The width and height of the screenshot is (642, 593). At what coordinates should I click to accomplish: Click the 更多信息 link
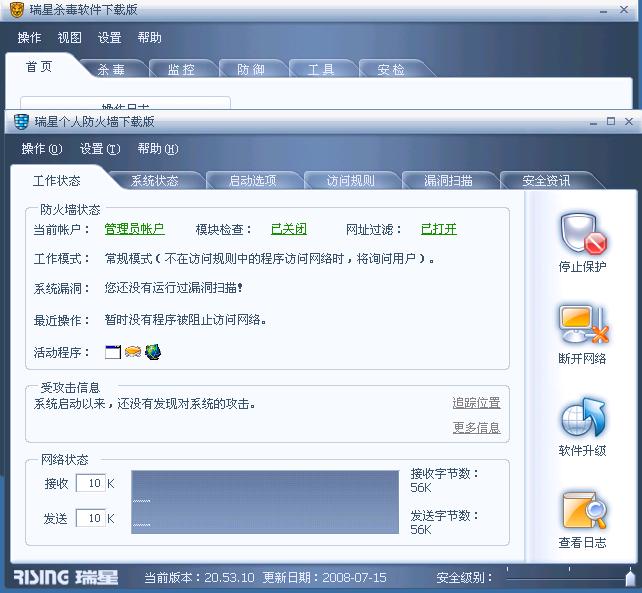coord(477,428)
